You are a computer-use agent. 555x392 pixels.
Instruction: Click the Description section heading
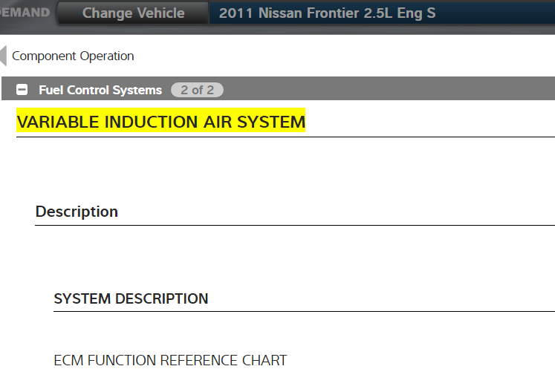(77, 212)
